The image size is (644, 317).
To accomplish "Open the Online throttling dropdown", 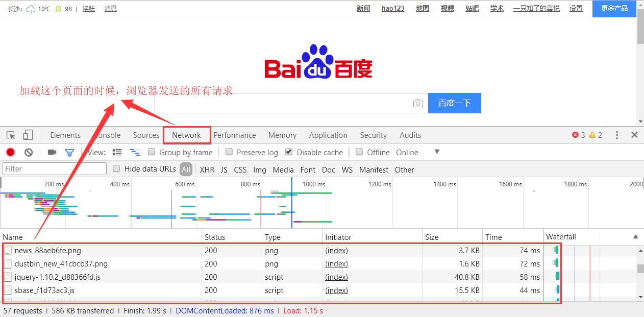I will 436,152.
